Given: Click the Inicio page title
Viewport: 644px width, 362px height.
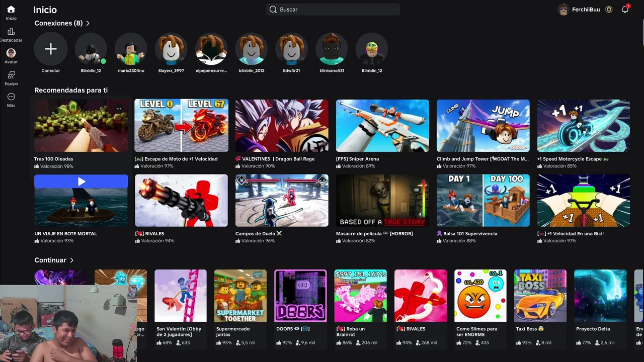Looking at the screenshot, I should click(x=45, y=10).
